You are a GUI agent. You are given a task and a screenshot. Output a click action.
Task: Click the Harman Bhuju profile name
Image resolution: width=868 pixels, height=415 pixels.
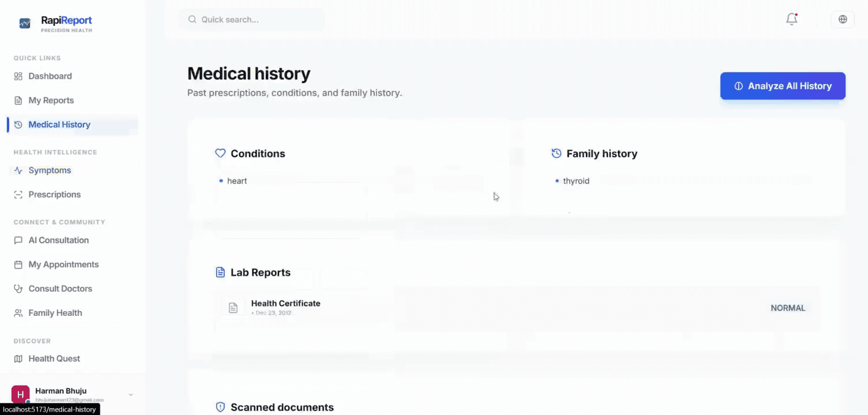coord(61,391)
